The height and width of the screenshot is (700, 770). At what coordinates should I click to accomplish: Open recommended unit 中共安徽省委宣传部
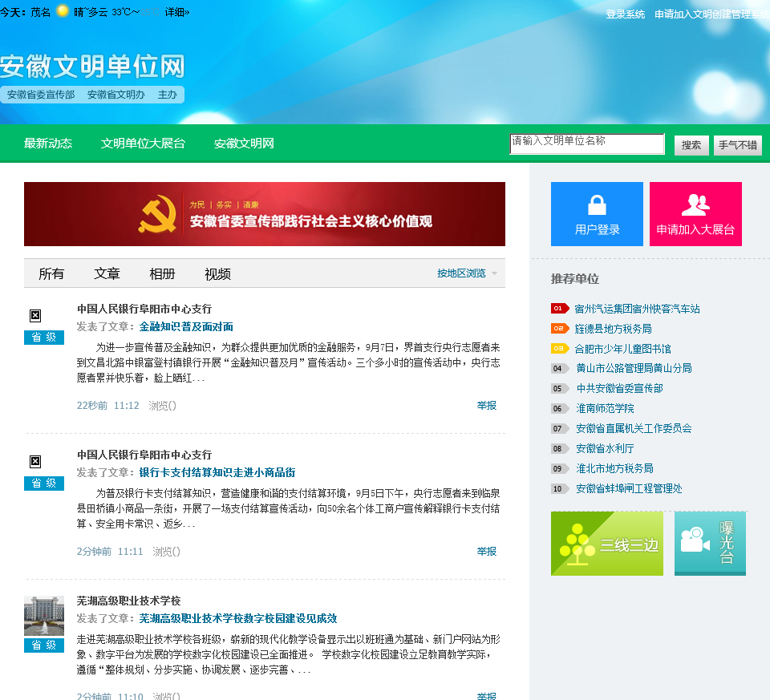(620, 388)
